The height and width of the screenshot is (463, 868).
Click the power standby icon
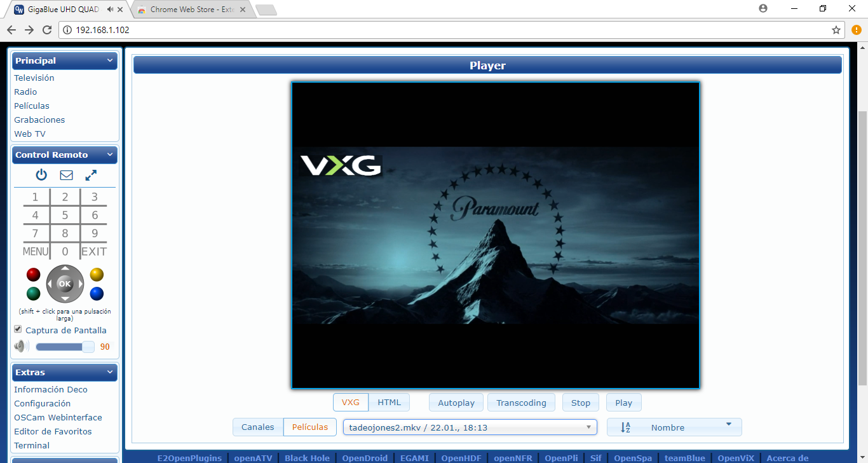[x=41, y=175]
